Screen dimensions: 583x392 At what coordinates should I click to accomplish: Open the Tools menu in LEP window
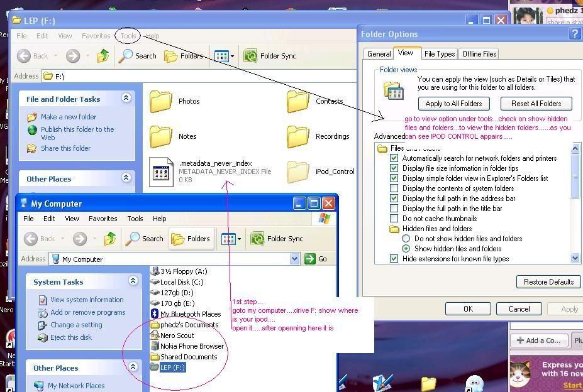point(128,36)
